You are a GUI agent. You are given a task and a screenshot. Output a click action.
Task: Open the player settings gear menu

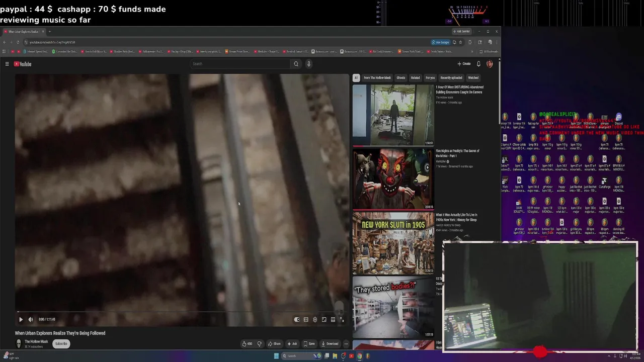[x=315, y=319]
